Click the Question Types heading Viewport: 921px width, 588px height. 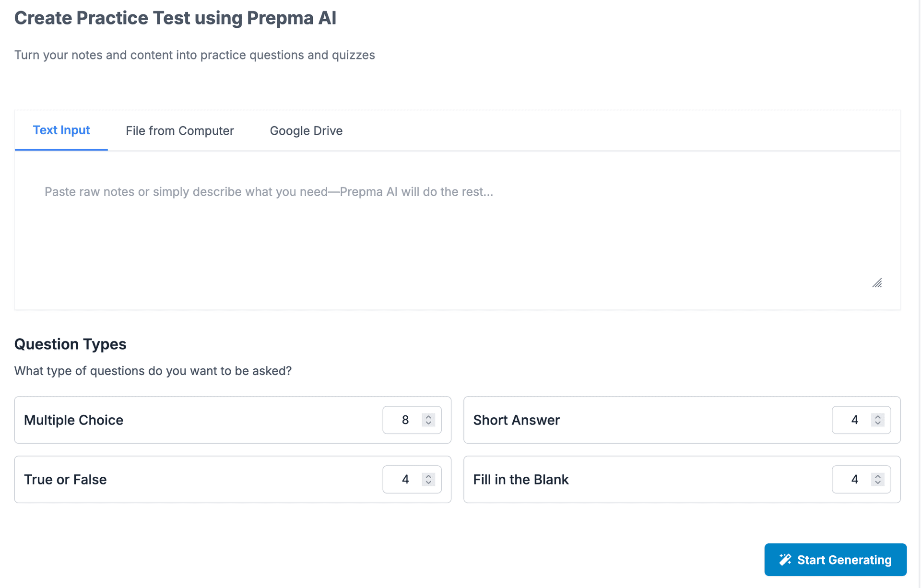click(x=70, y=344)
